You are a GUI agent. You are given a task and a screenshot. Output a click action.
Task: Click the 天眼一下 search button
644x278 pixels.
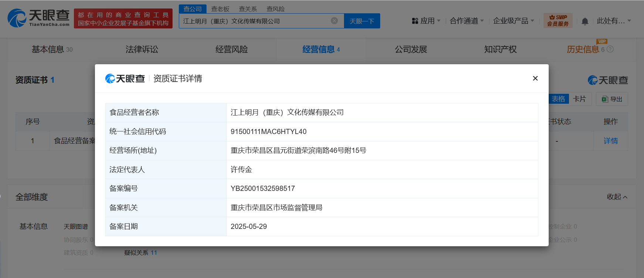pos(362,21)
